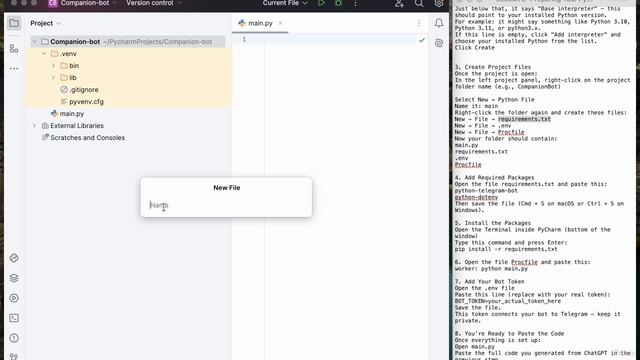Click 'worker: python main.py' line in the notes window
This screenshot has width=640, height=360.
coord(491,269)
